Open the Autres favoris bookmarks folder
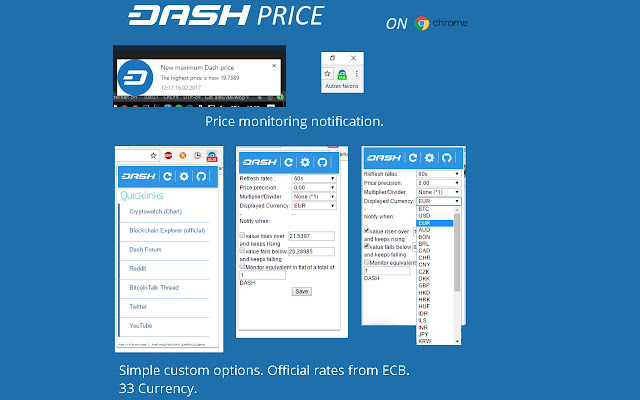640x400 pixels. click(342, 86)
